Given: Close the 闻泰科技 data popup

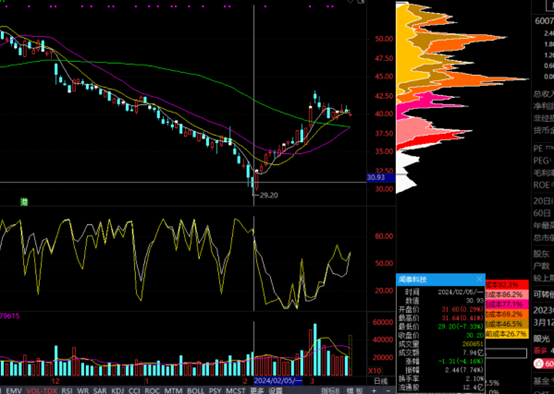Looking at the screenshot, I should tap(479, 279).
